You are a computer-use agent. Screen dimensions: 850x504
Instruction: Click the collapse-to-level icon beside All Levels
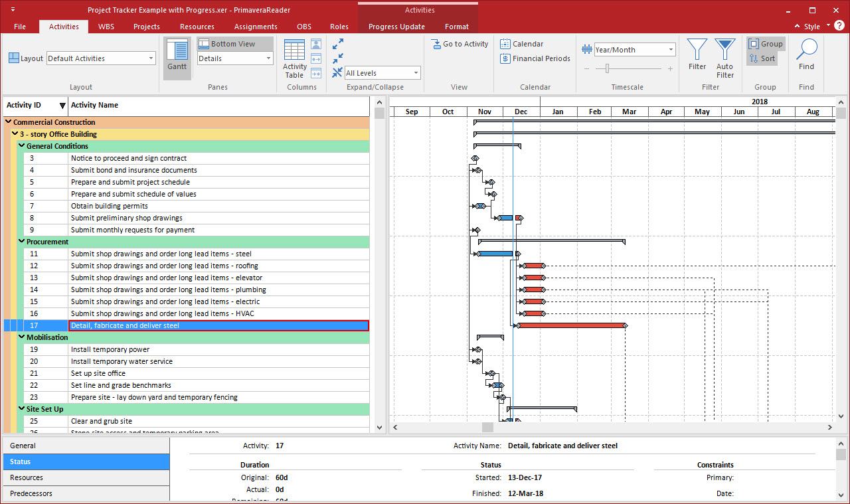[337, 72]
